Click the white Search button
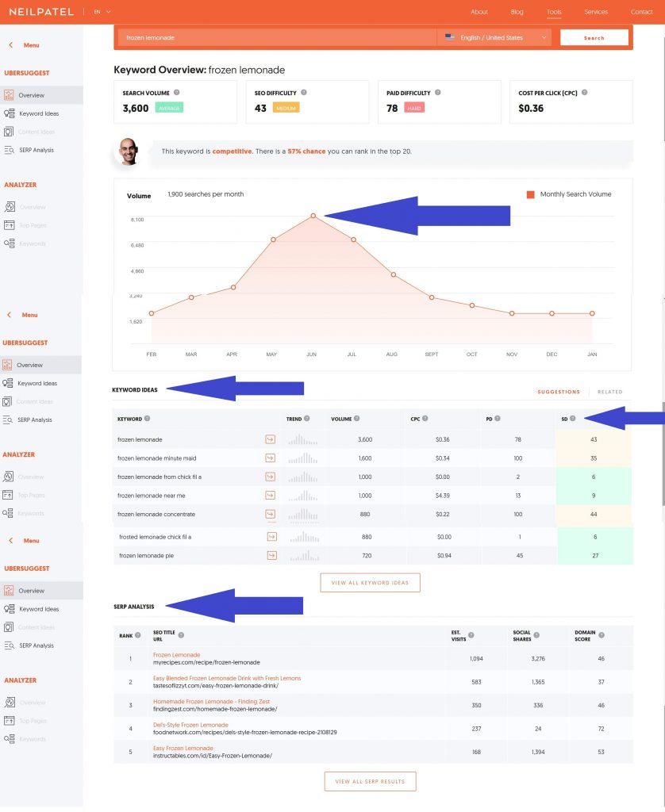The height and width of the screenshot is (812, 665). point(594,37)
